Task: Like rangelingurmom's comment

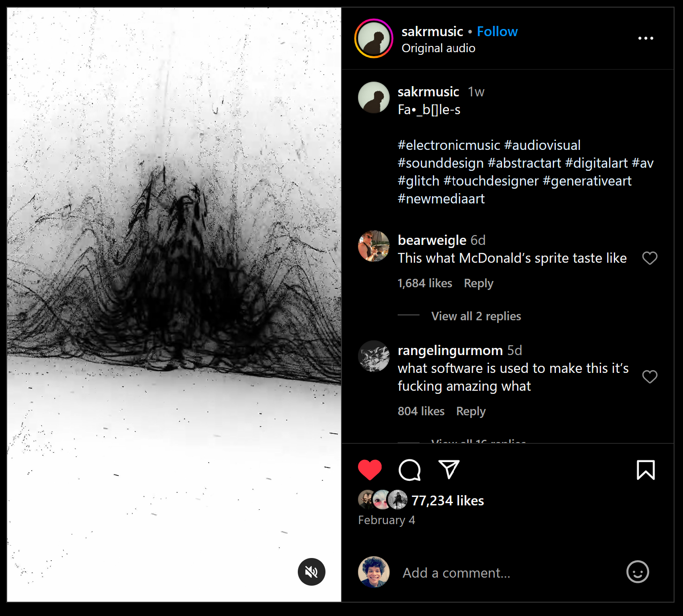Action: click(x=650, y=377)
